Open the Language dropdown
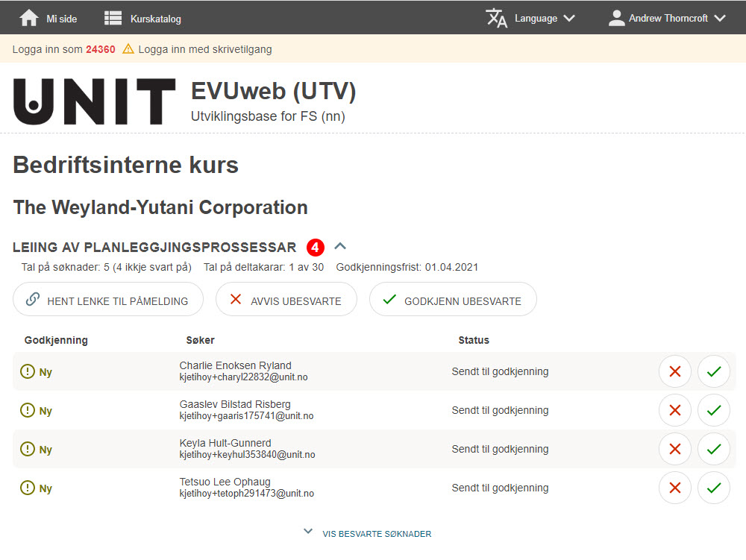 point(530,18)
